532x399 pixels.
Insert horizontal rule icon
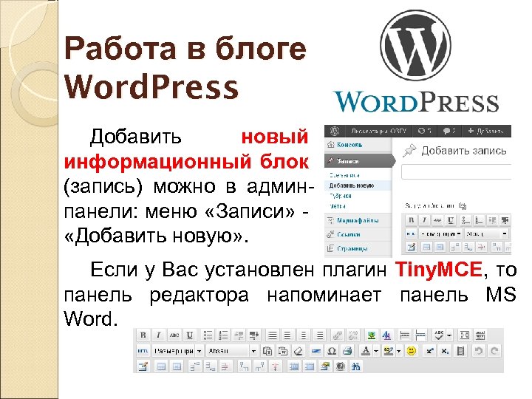tap(316, 351)
